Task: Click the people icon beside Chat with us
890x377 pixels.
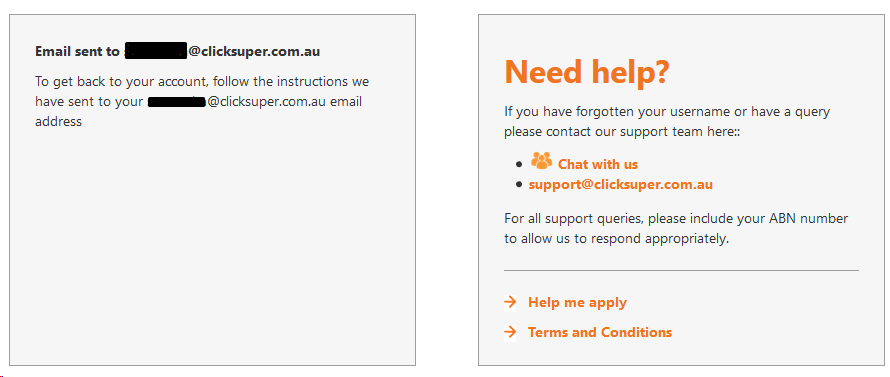Action: (x=541, y=160)
